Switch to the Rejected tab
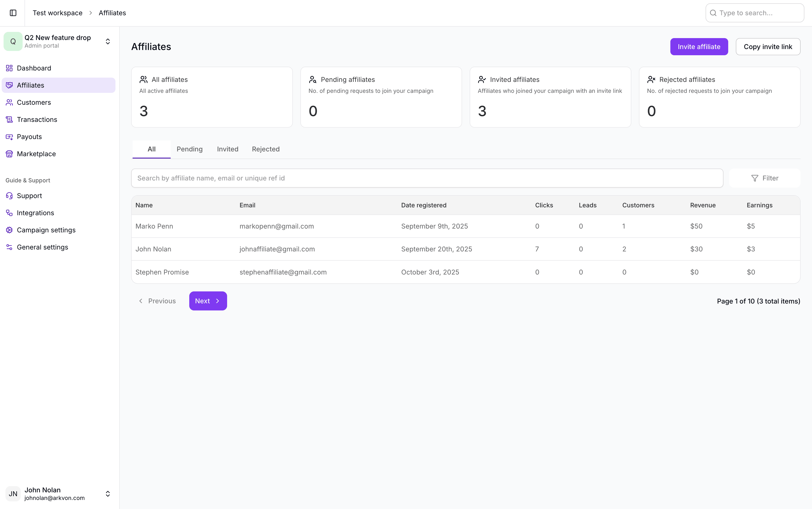The image size is (812, 509). point(265,149)
